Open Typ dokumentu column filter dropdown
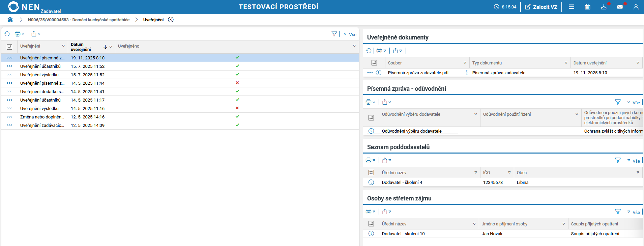 point(566,63)
